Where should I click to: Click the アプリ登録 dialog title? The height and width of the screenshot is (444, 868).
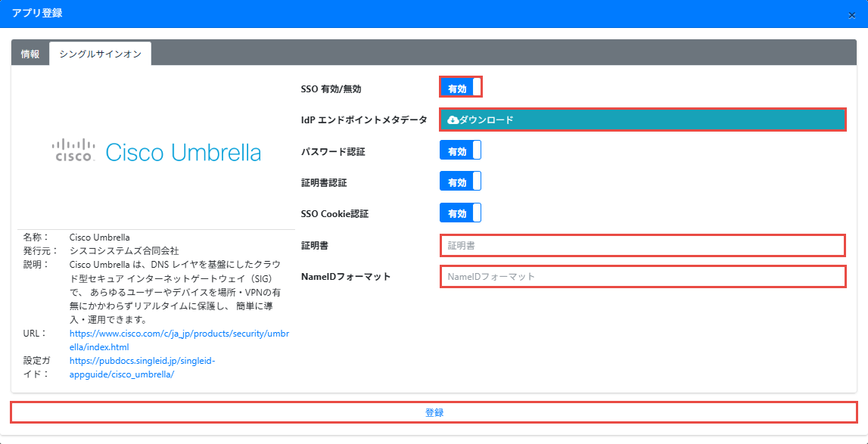(37, 13)
